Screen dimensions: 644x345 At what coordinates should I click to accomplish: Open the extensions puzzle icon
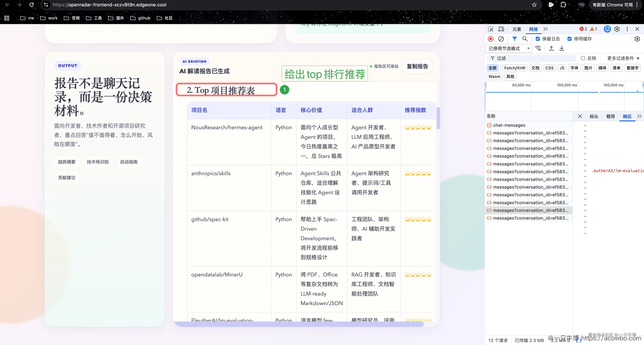pos(563,5)
